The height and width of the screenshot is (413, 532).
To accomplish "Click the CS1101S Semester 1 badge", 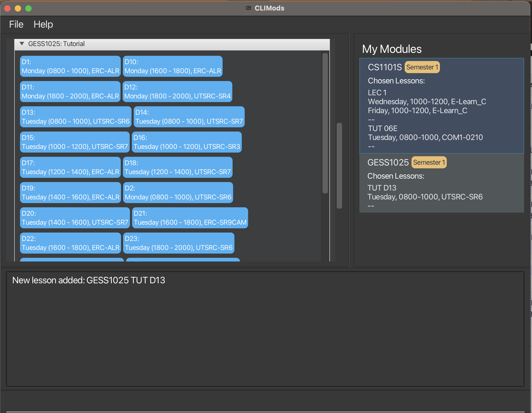I will click(x=422, y=67).
